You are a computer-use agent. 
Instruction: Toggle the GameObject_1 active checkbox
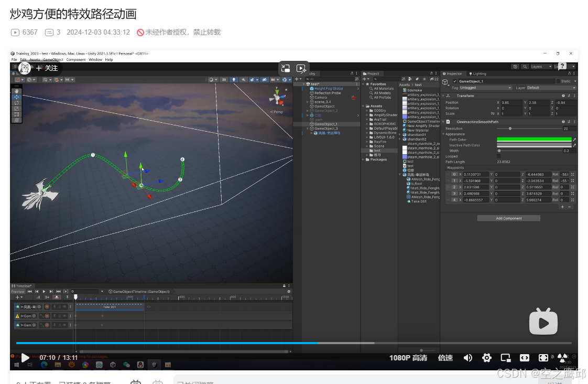[x=455, y=81]
